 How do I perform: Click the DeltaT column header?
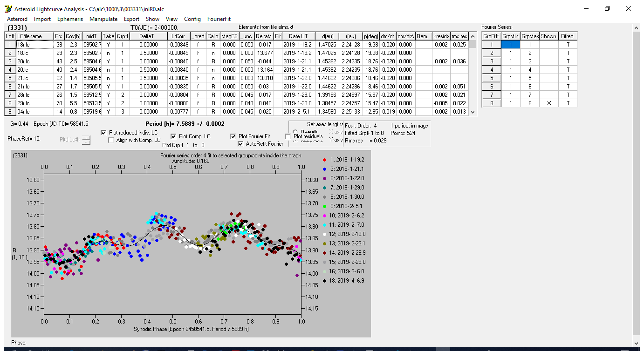pos(148,36)
